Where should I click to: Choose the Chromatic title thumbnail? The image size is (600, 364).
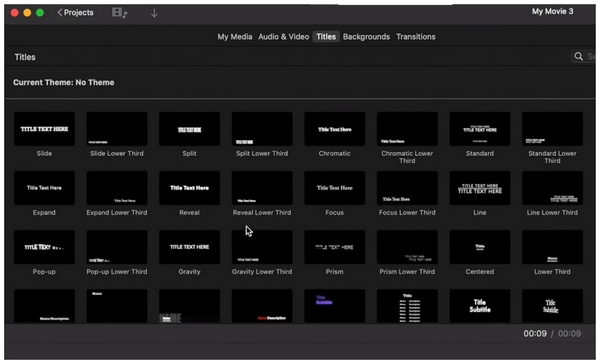[x=334, y=129]
